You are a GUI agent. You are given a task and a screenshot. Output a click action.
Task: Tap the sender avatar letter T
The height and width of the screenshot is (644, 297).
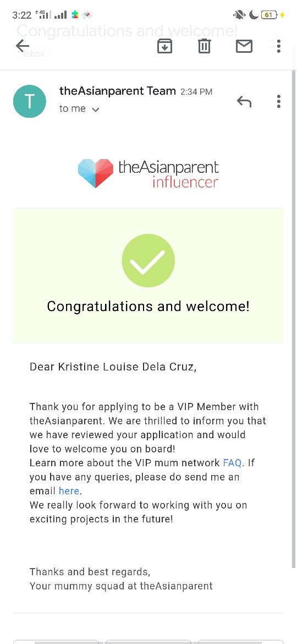[x=30, y=101]
